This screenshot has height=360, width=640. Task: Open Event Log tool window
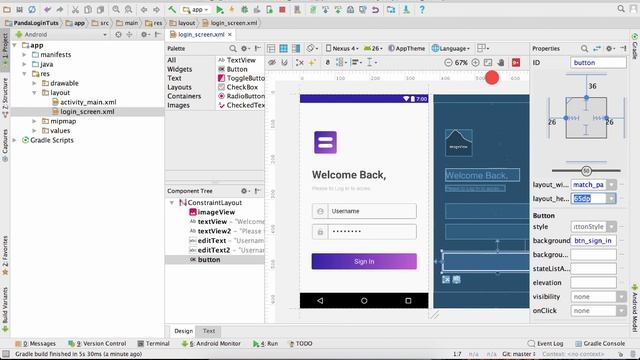(x=545, y=344)
